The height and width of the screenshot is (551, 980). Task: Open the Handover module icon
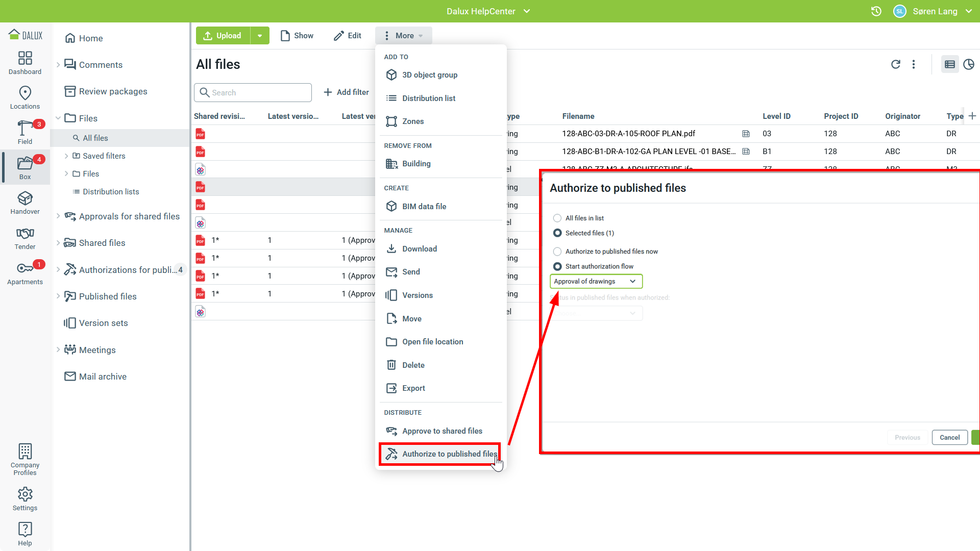pyautogui.click(x=24, y=203)
